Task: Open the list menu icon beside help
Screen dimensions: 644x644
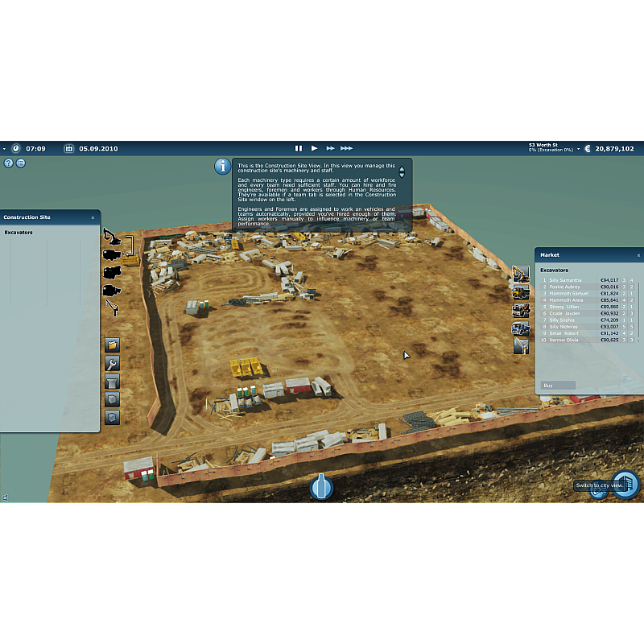Action: tap(21, 163)
